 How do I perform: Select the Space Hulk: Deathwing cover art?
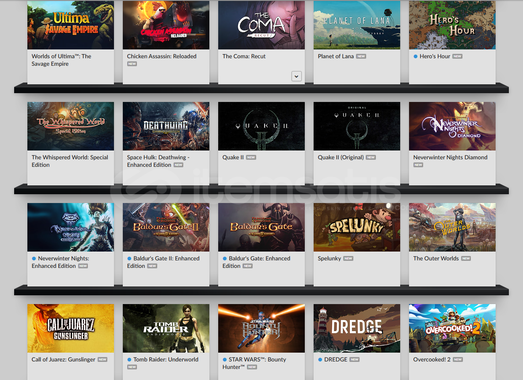pyautogui.click(x=166, y=126)
